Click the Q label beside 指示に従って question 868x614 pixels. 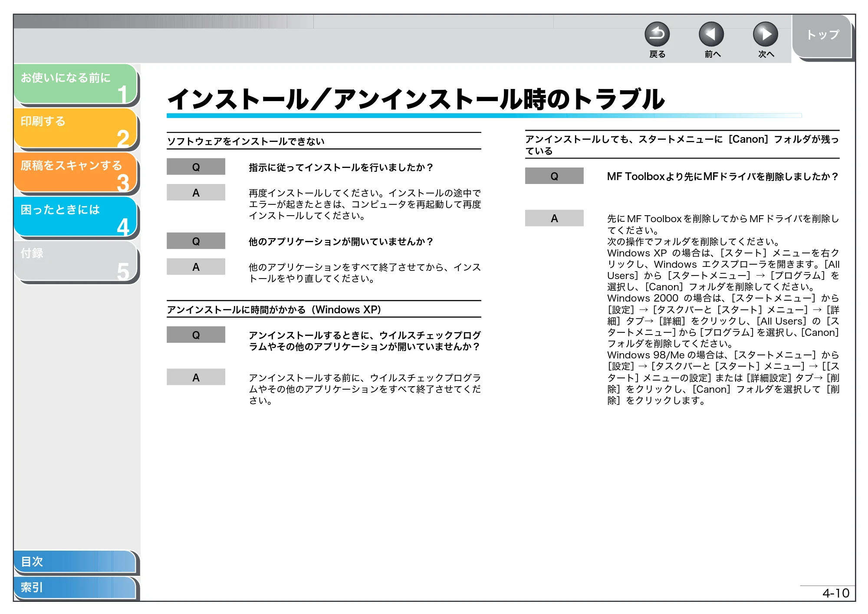[196, 167]
